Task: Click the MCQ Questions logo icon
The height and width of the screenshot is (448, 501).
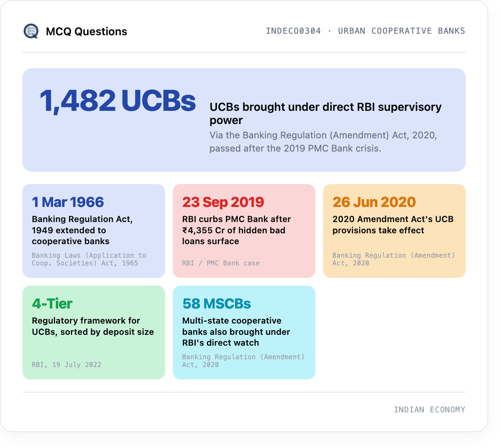Action: pos(31,31)
